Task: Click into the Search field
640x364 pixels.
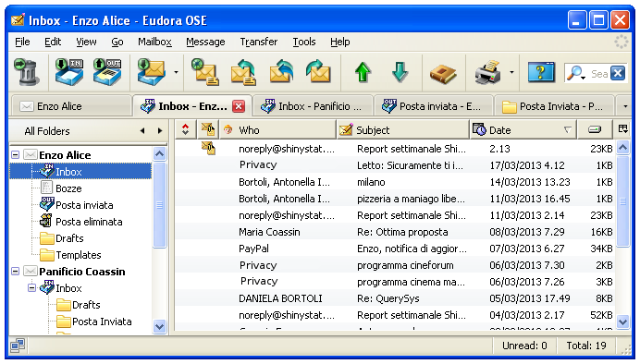Action: point(599,74)
